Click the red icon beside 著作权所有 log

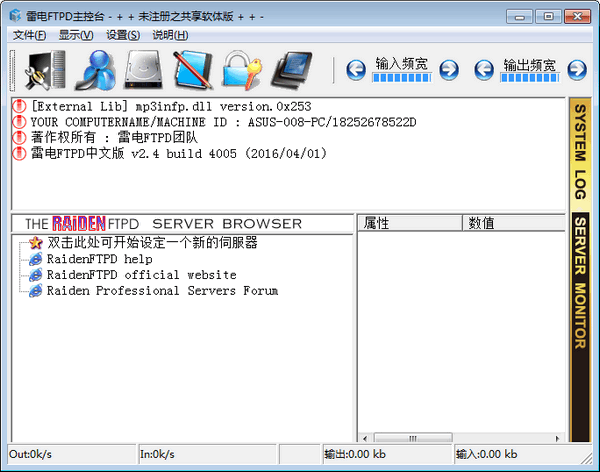pyautogui.click(x=19, y=137)
